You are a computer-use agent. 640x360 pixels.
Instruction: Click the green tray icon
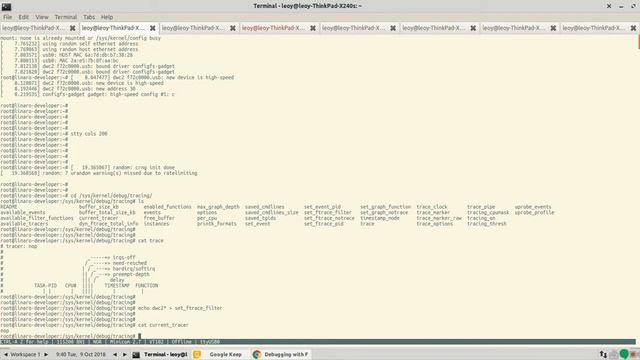pos(624,354)
